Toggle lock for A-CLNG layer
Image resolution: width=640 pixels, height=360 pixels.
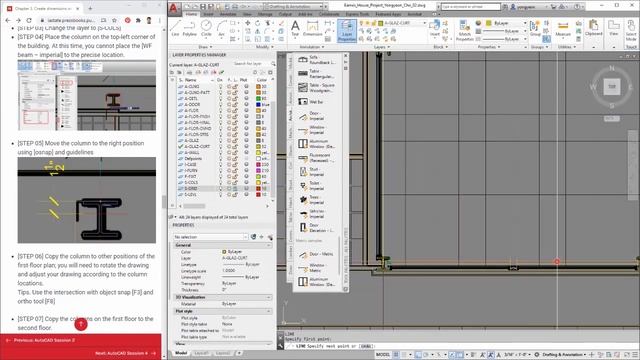(x=235, y=87)
